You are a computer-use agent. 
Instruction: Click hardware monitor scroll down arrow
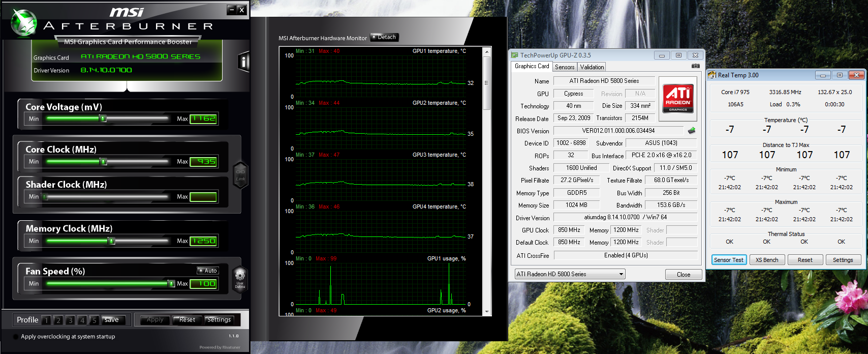tap(487, 312)
